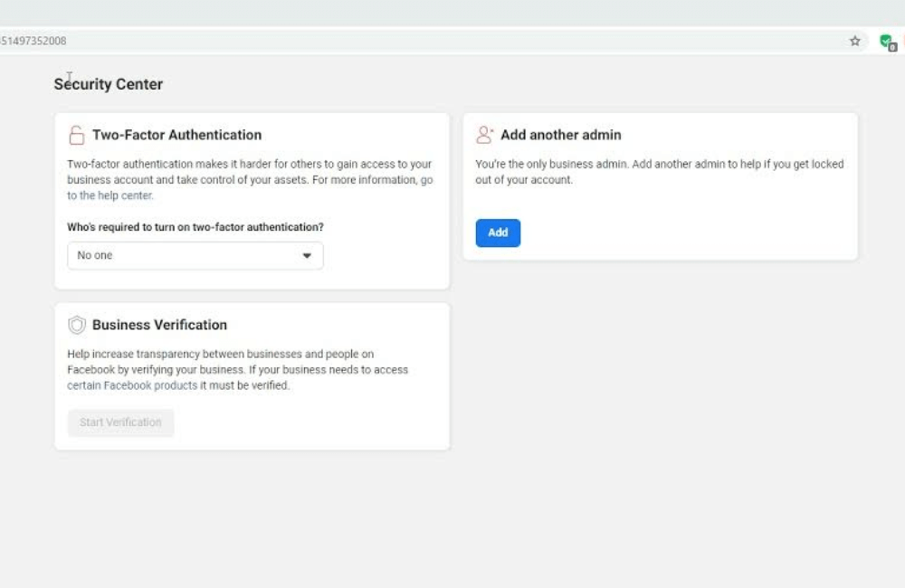Click the only business admin description text
The image size is (905, 588).
point(659,172)
